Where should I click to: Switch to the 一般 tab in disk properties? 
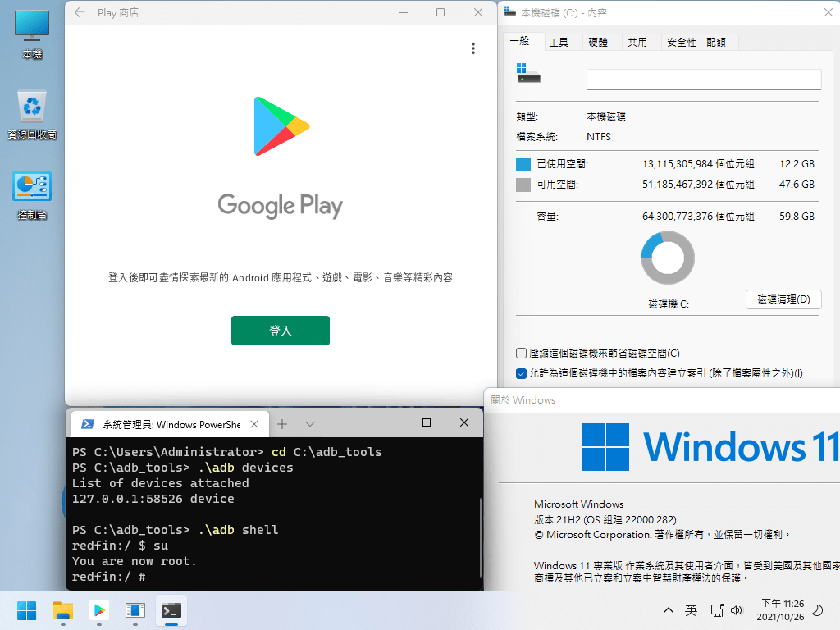[519, 41]
